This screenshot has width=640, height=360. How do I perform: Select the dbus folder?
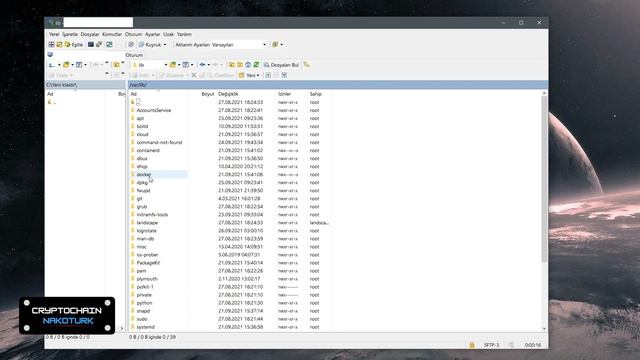(x=142, y=158)
